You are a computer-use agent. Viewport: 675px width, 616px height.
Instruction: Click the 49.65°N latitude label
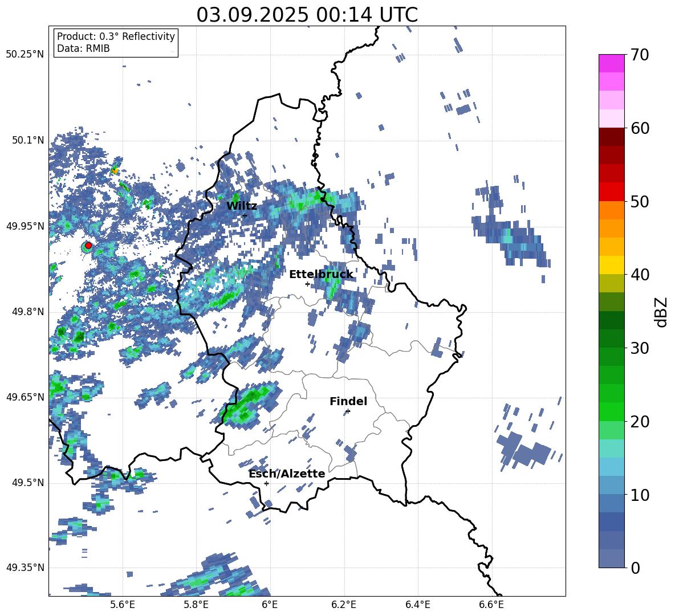[x=25, y=397]
